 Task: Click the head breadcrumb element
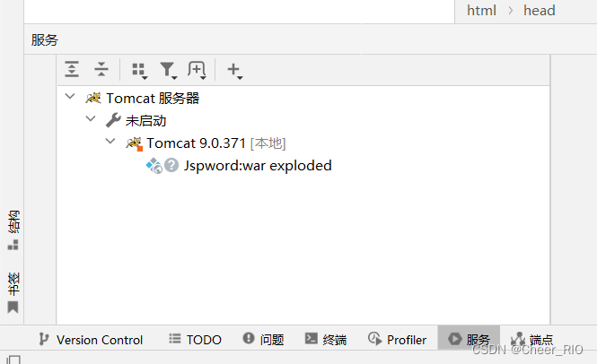tap(540, 10)
